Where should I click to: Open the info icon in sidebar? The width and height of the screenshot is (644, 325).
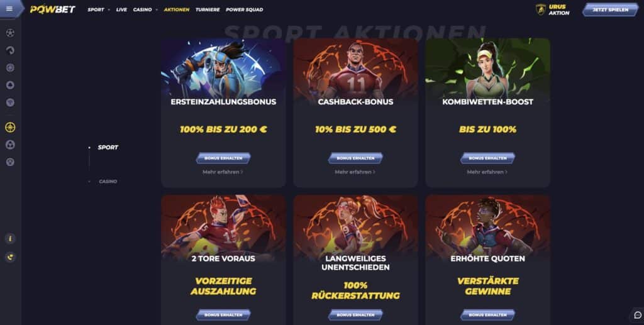click(x=10, y=238)
